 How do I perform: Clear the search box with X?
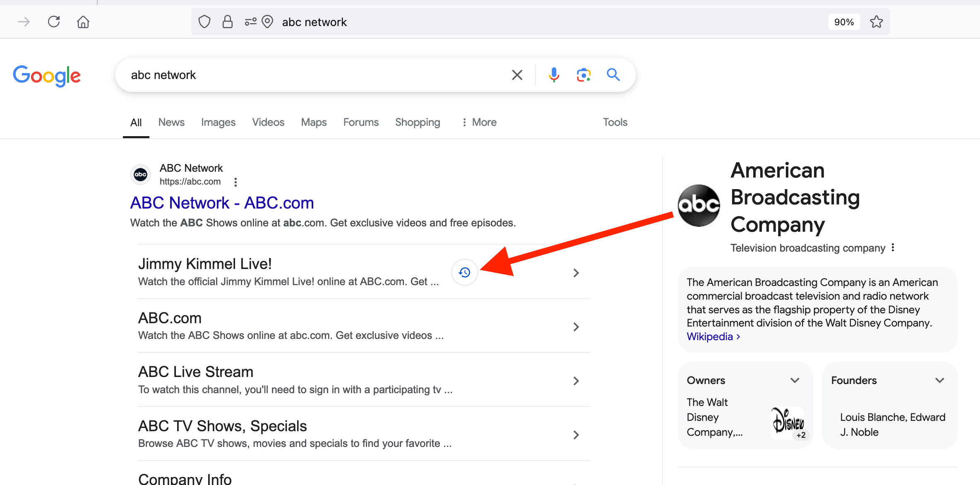[517, 75]
